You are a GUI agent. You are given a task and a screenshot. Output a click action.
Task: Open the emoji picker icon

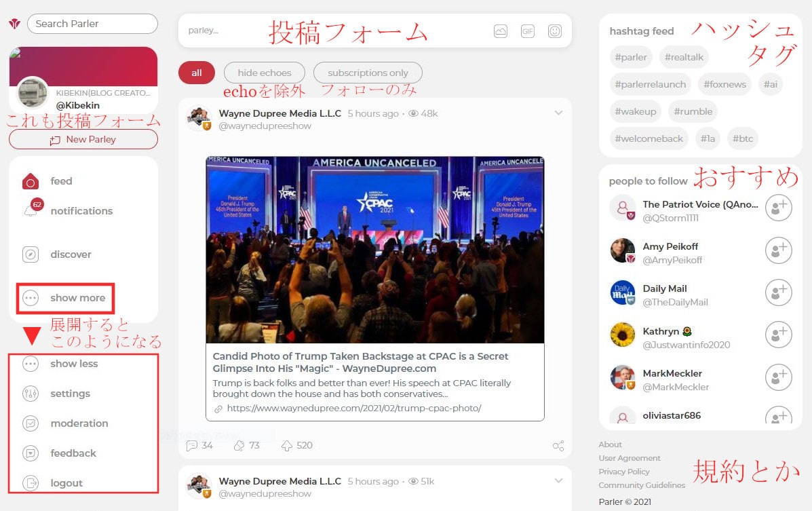(555, 31)
